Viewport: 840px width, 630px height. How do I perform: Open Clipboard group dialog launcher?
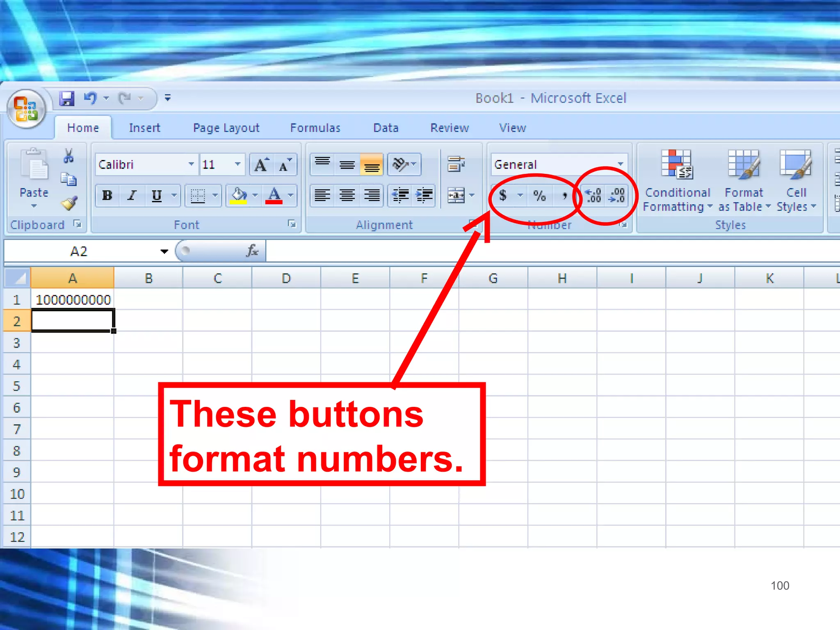pos(78,224)
